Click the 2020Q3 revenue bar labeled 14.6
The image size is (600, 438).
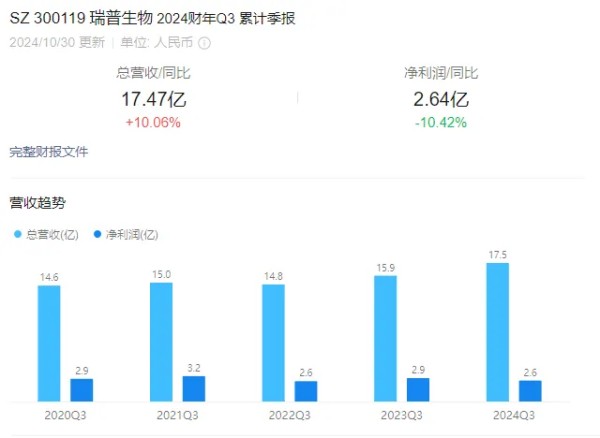tap(49, 344)
